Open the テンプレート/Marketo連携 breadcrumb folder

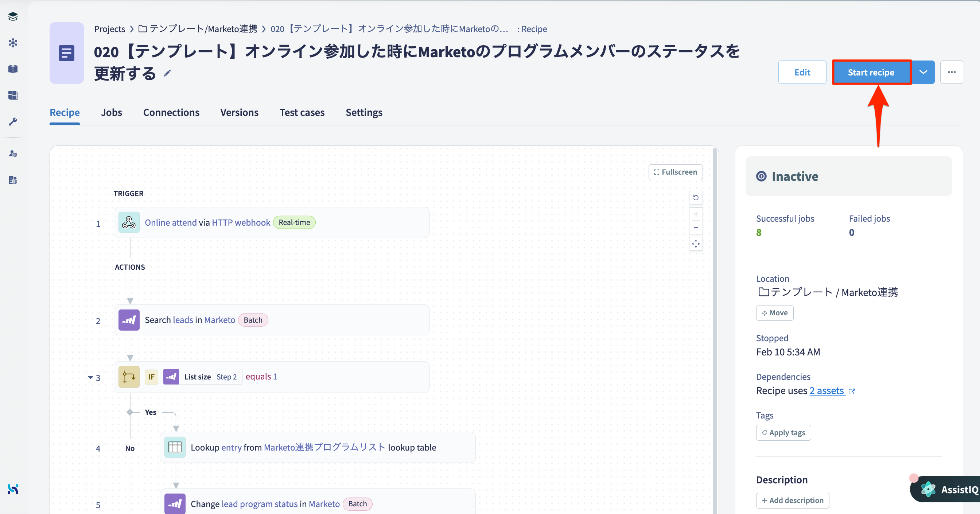click(203, 29)
